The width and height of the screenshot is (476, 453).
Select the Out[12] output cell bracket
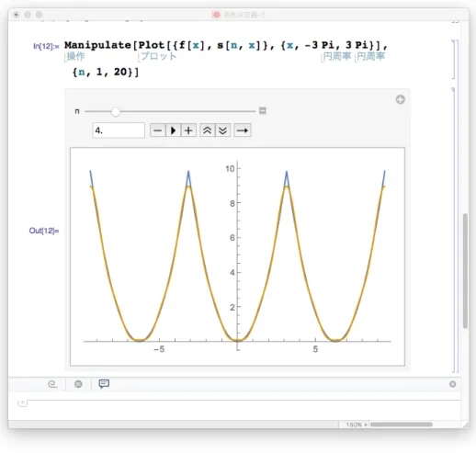coord(454,230)
